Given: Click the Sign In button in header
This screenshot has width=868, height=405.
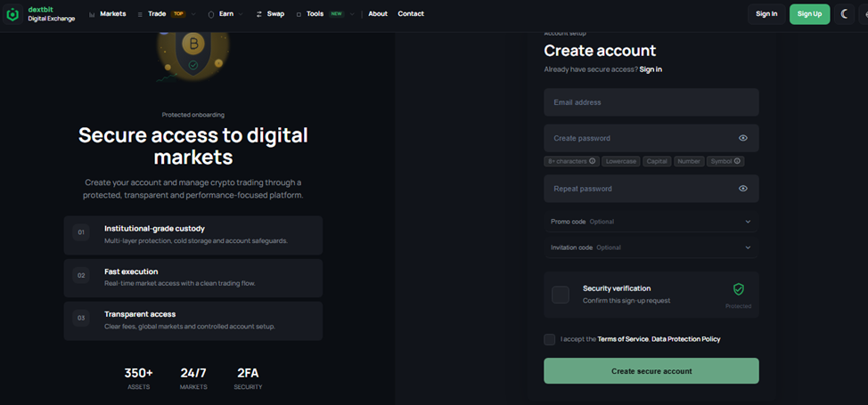Looking at the screenshot, I should click(x=766, y=14).
